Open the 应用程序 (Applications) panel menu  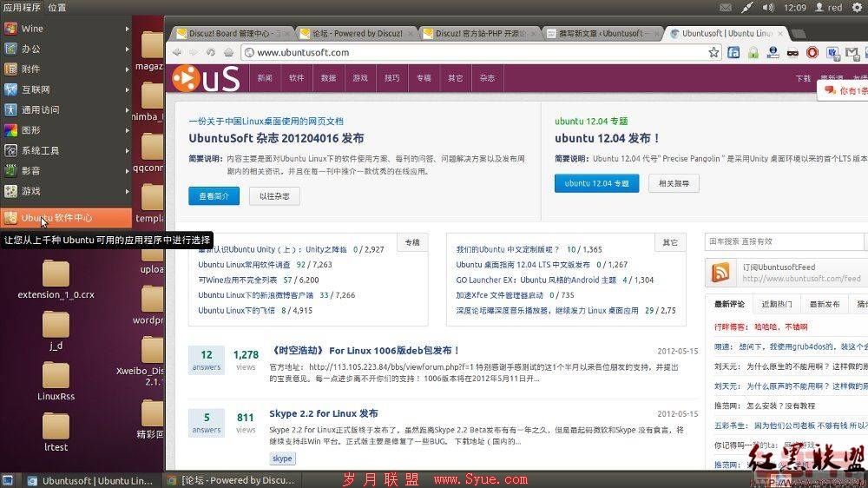[22, 7]
